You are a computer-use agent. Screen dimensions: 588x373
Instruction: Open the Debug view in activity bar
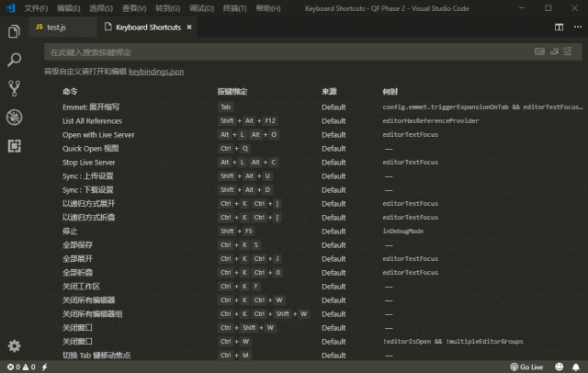tap(15, 118)
